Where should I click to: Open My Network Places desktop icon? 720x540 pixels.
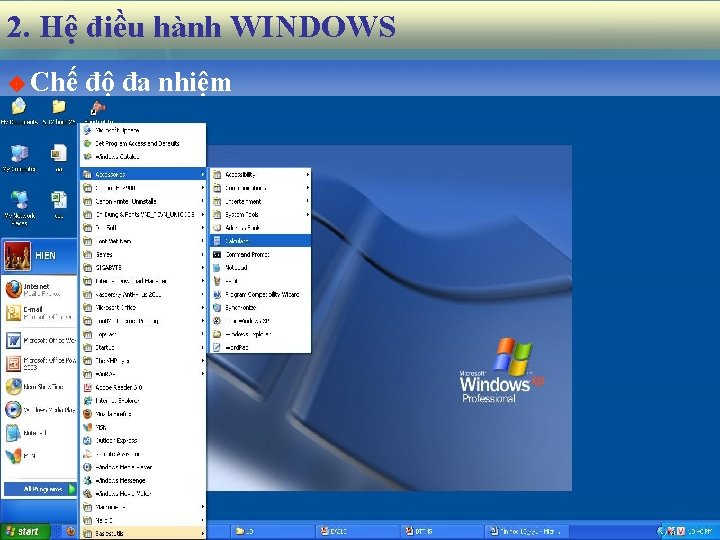(19, 208)
